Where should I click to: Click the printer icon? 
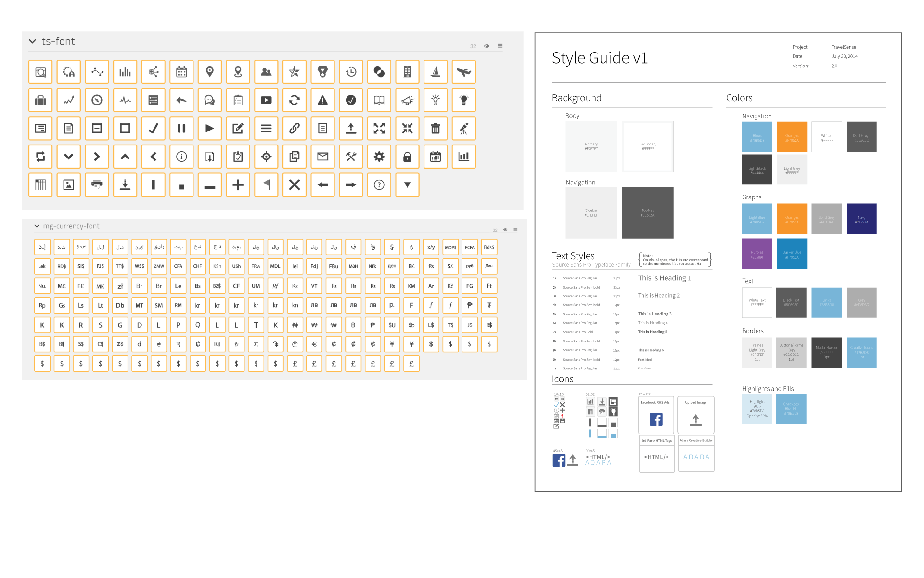click(97, 185)
